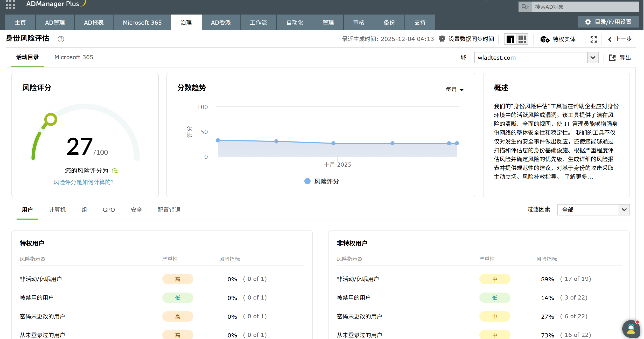Switch to the Microsoft 365 sub-tab

[x=74, y=57]
